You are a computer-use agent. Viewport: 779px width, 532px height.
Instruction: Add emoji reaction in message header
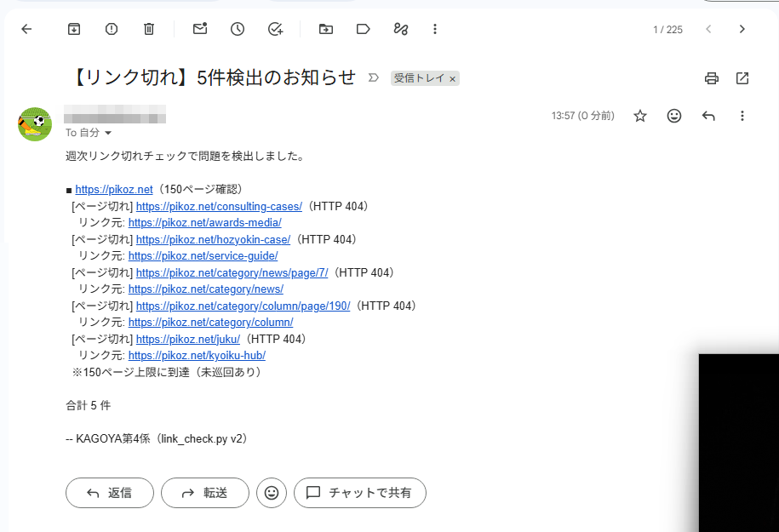674,117
